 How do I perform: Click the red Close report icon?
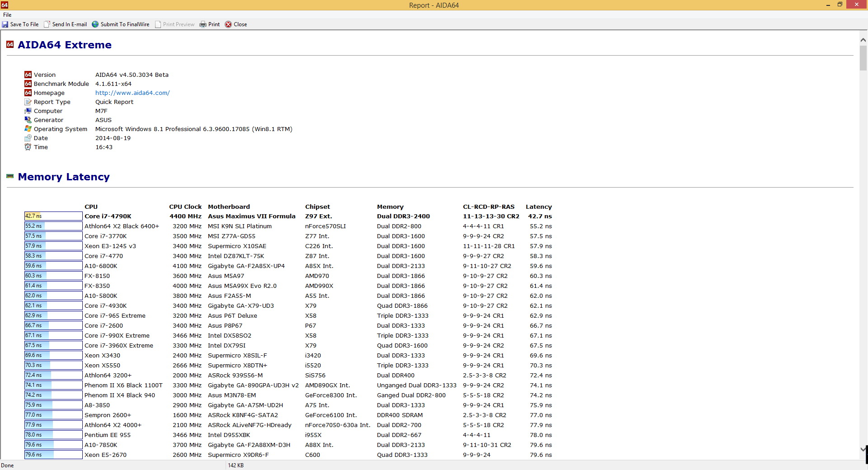228,24
